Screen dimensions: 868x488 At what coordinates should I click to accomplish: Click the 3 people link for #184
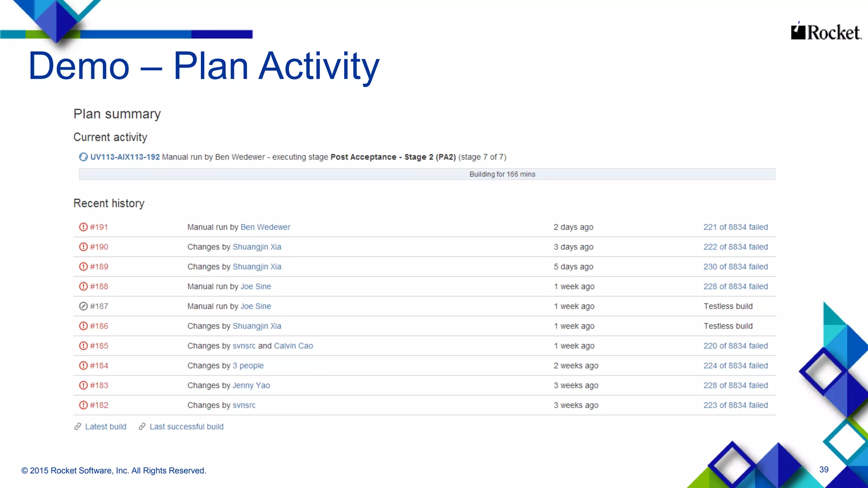coord(248,366)
